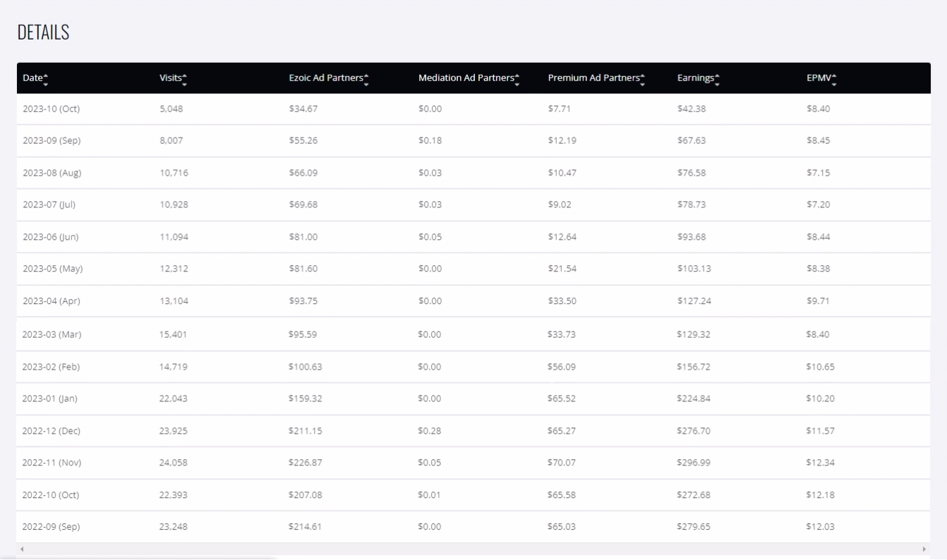The width and height of the screenshot is (947, 560).
Task: Click EPMV value $7.15
Action: coord(819,173)
